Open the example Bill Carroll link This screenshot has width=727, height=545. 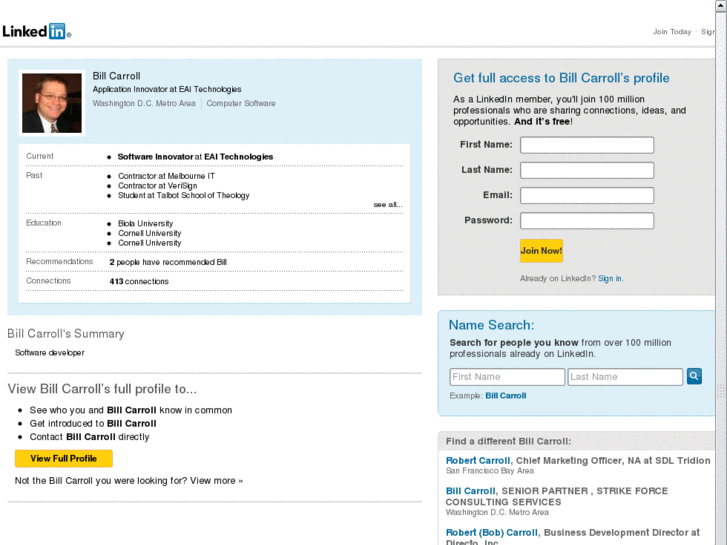(506, 396)
